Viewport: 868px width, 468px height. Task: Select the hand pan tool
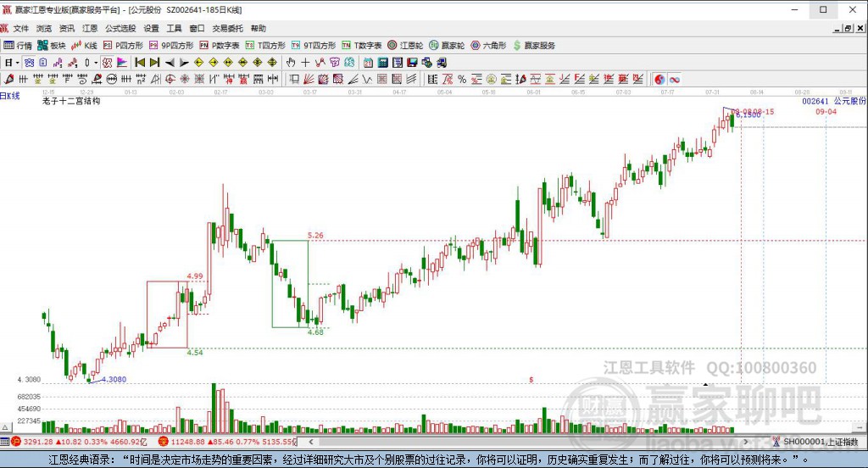291,63
